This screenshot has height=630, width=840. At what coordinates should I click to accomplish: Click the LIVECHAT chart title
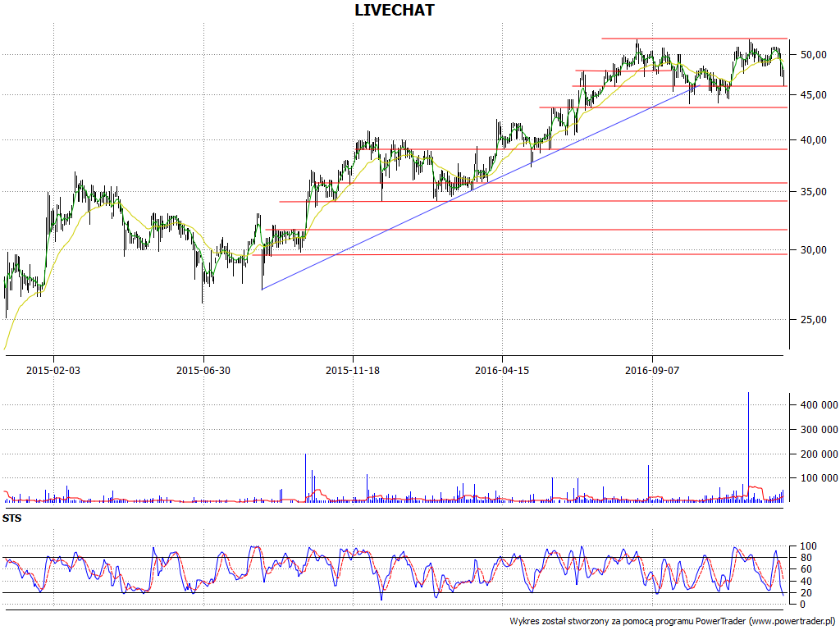pyautogui.click(x=395, y=10)
